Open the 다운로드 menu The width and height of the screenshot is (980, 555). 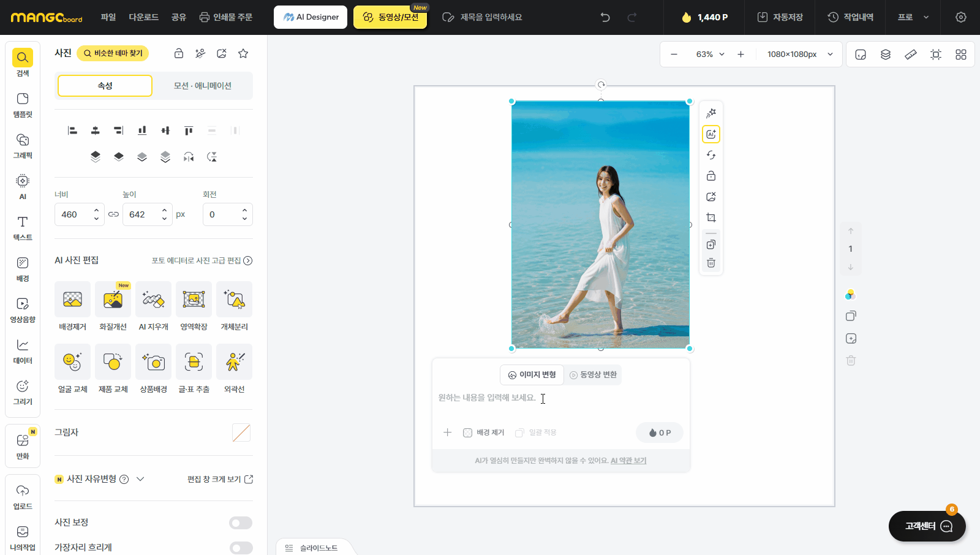(144, 17)
